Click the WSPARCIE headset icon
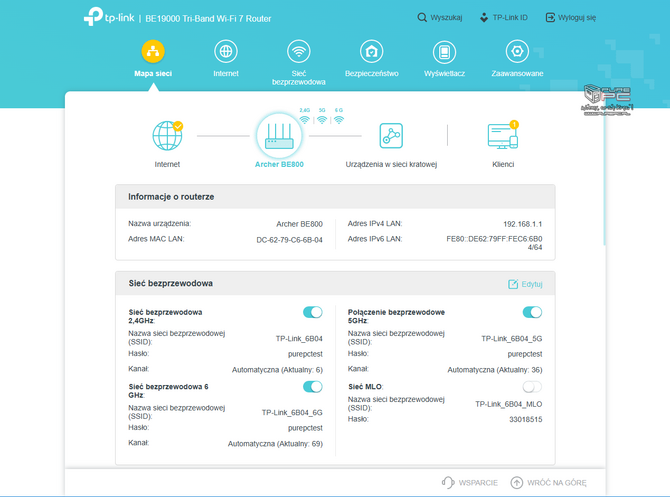 click(448, 482)
